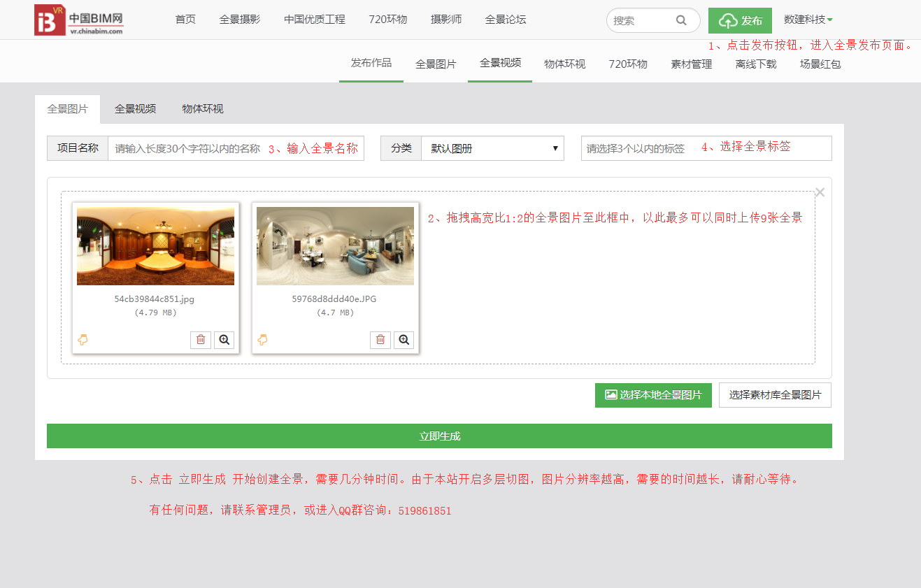
Task: Click the bedroom panorama thumbnail 54cb39844c851.jpg
Action: [155, 245]
